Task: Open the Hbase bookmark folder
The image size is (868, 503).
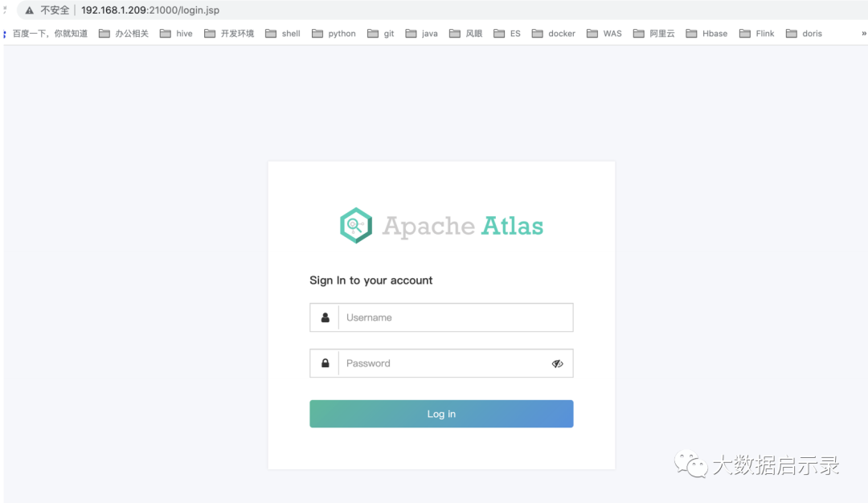Action: coord(706,34)
